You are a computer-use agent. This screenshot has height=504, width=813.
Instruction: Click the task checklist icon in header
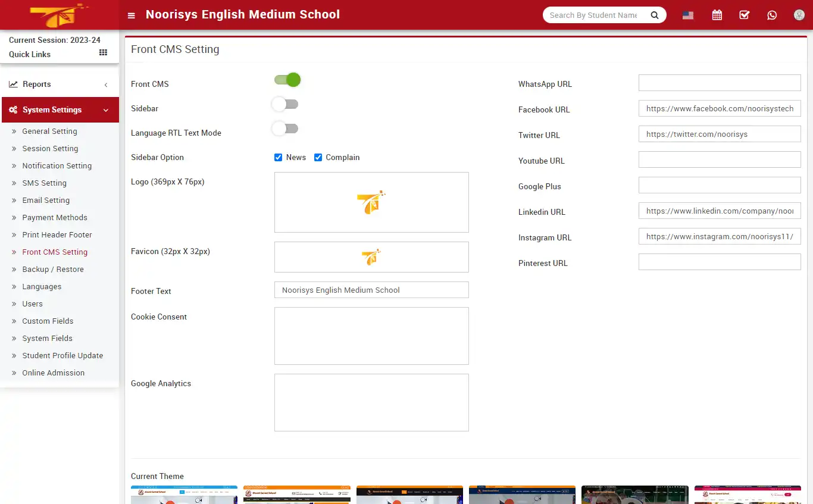744,15
